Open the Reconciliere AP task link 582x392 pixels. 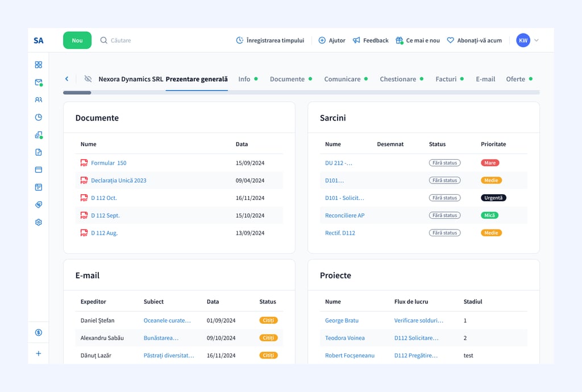[x=344, y=216]
